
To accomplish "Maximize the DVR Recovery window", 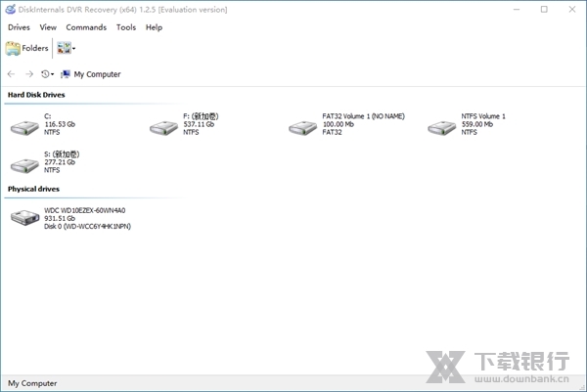I will (x=543, y=9).
